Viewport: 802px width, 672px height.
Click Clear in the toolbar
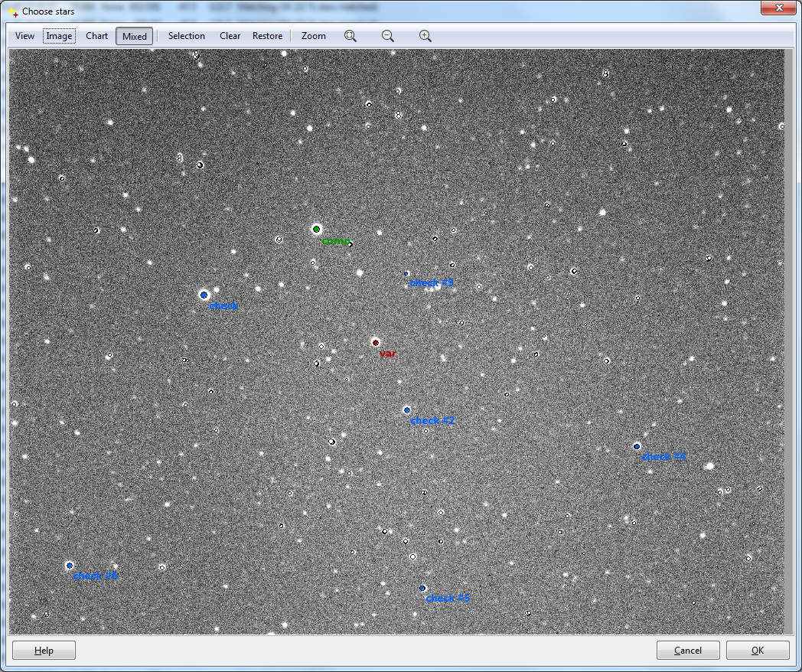pos(230,36)
